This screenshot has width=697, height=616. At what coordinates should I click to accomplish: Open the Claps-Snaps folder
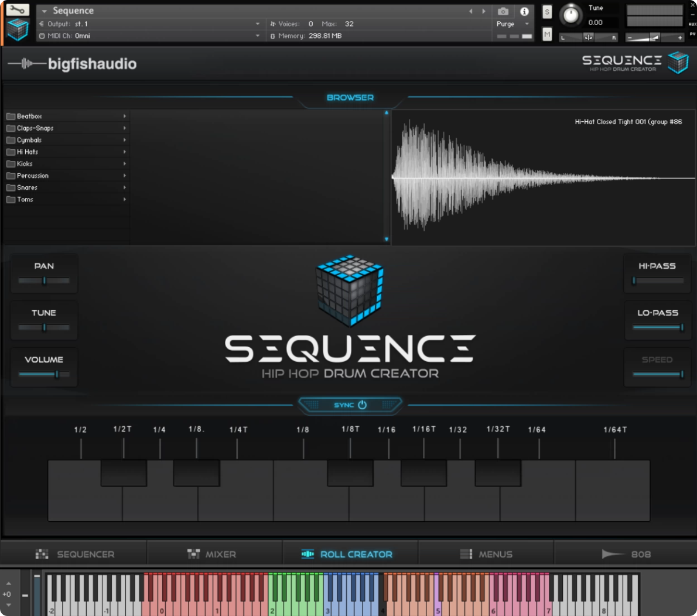tap(67, 128)
